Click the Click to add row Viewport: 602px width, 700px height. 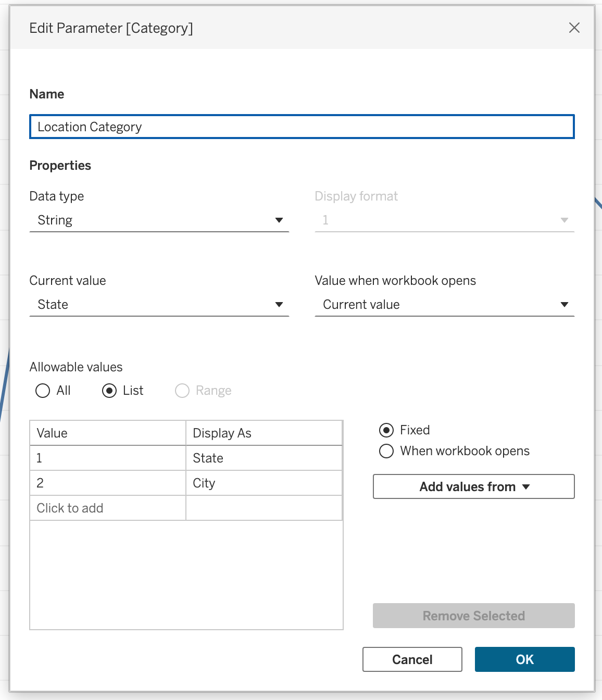108,508
